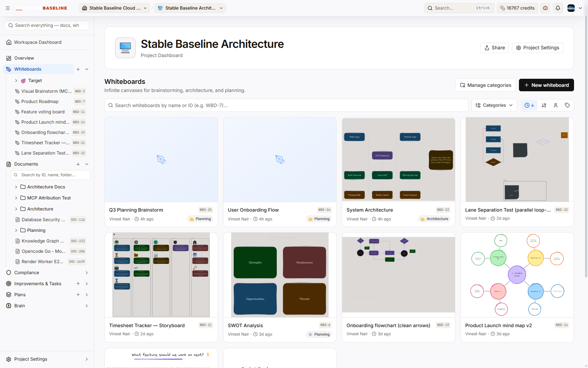Image resolution: width=588 pixels, height=368 pixels.
Task: Open the user avatar menu
Action: [574, 8]
